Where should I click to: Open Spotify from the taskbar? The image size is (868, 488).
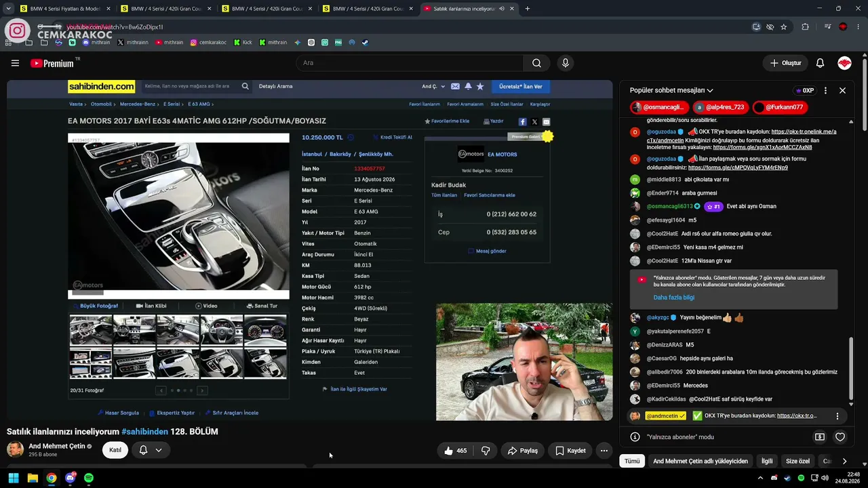89,478
